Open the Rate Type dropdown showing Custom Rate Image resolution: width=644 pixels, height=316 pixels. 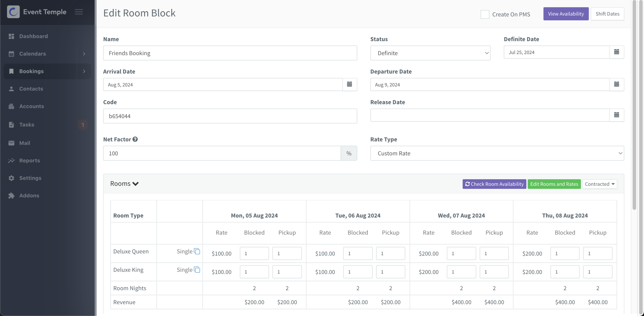point(497,153)
